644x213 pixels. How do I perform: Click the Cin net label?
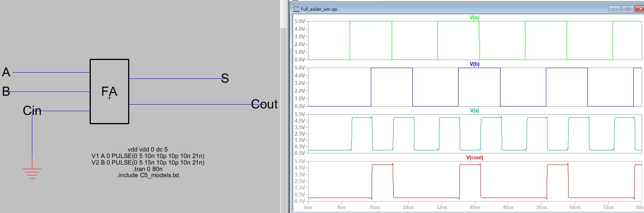pyautogui.click(x=32, y=111)
